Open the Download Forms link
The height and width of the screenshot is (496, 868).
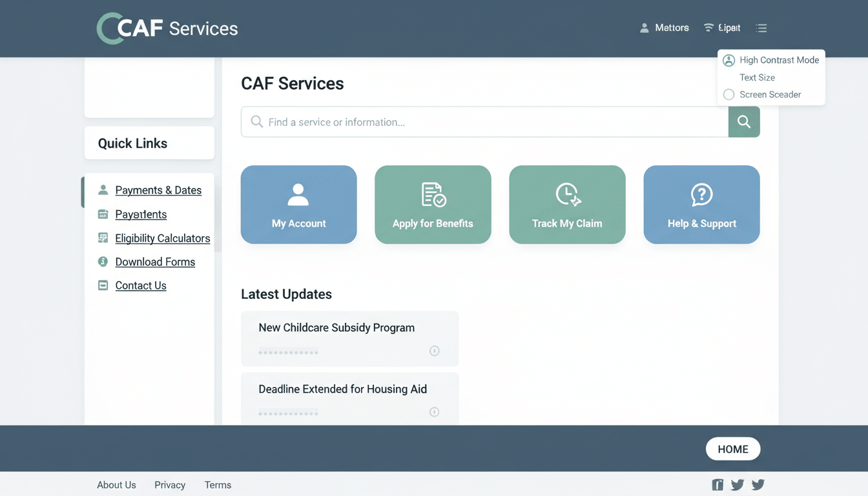(x=155, y=262)
